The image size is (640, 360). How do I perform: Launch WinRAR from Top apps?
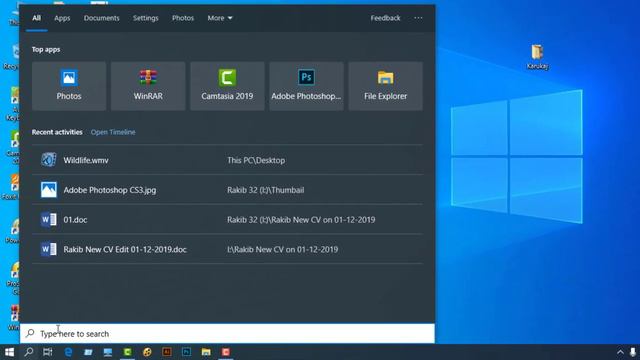point(148,86)
